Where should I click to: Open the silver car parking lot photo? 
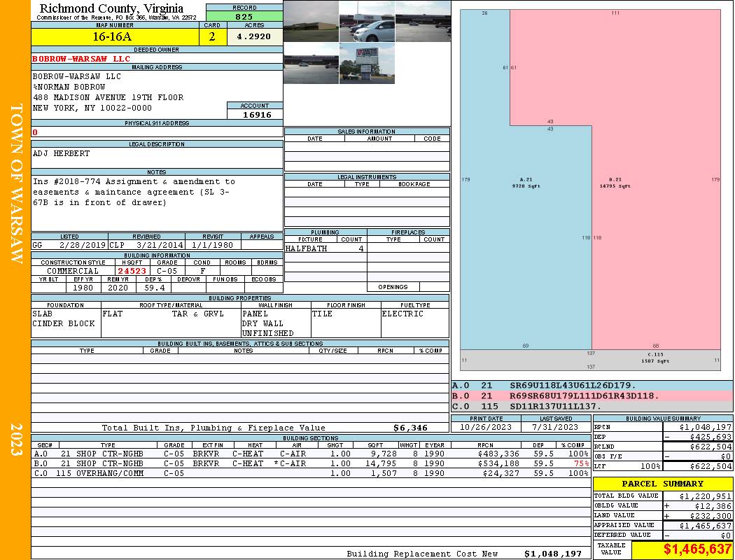(367, 21)
